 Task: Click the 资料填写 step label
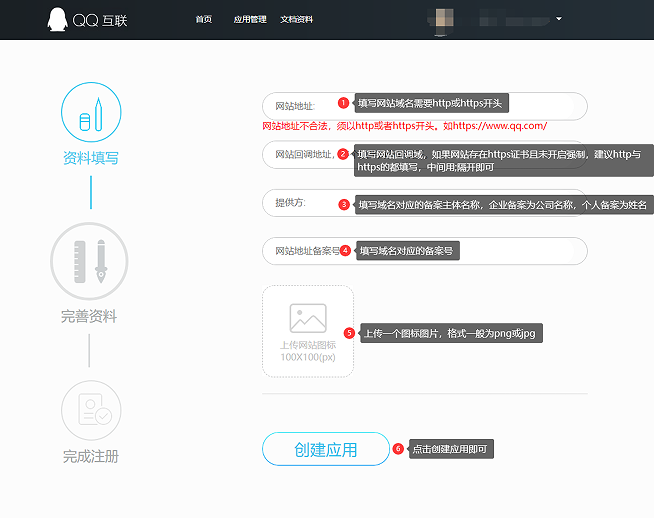[91, 158]
